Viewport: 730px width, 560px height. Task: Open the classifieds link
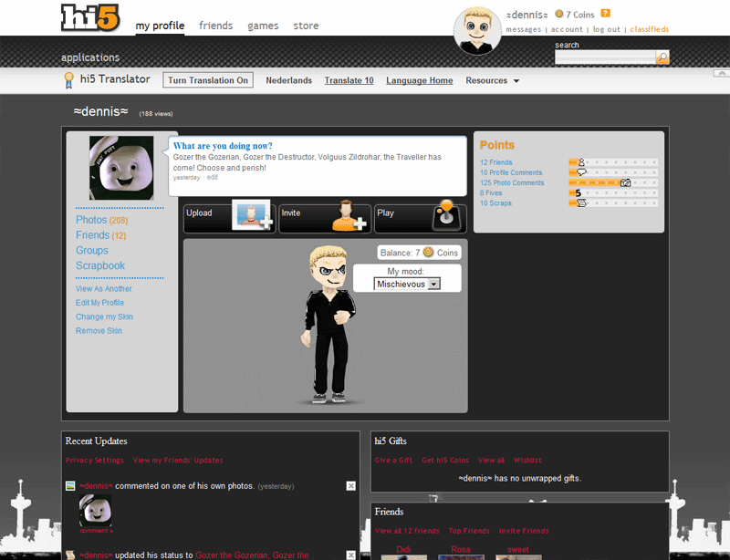pyautogui.click(x=649, y=29)
